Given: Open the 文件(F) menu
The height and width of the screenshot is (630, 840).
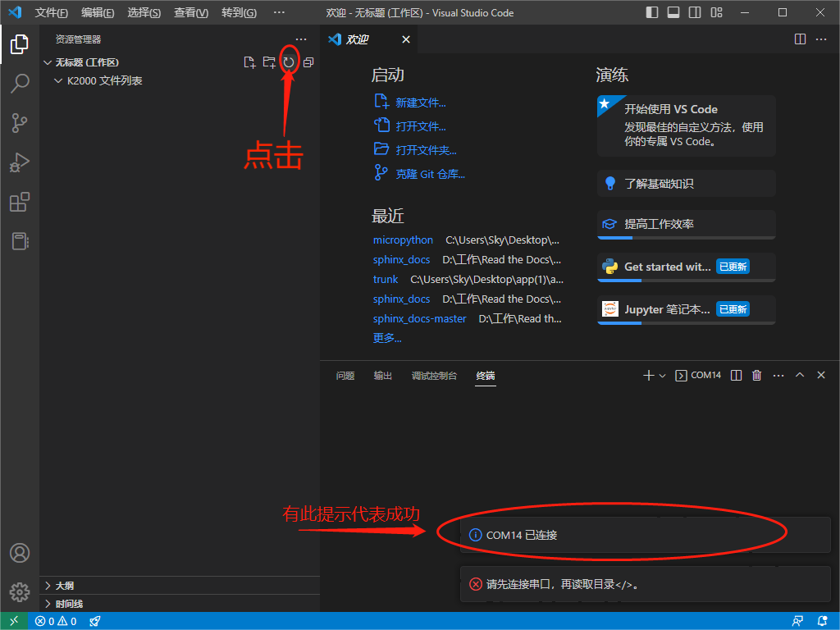Looking at the screenshot, I should (52, 12).
